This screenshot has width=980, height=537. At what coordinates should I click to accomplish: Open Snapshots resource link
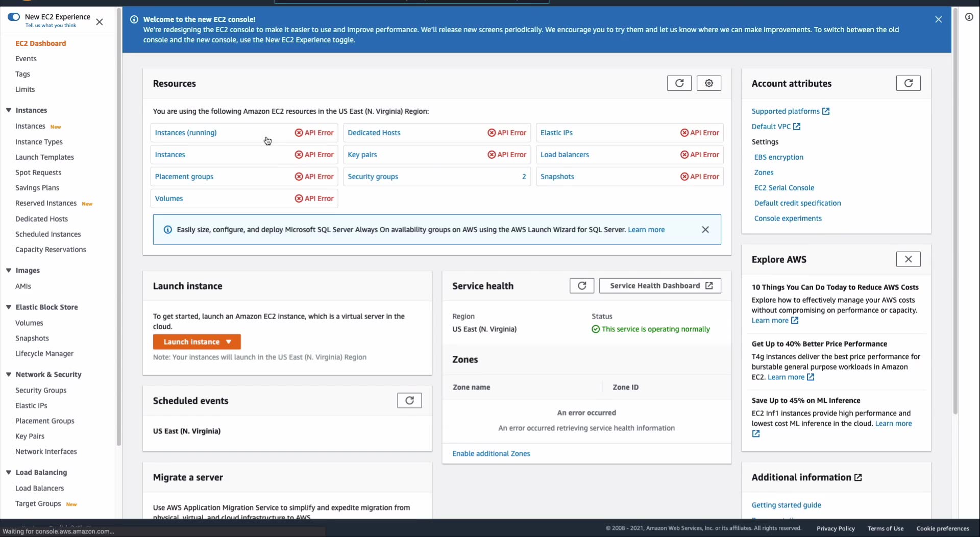click(557, 177)
